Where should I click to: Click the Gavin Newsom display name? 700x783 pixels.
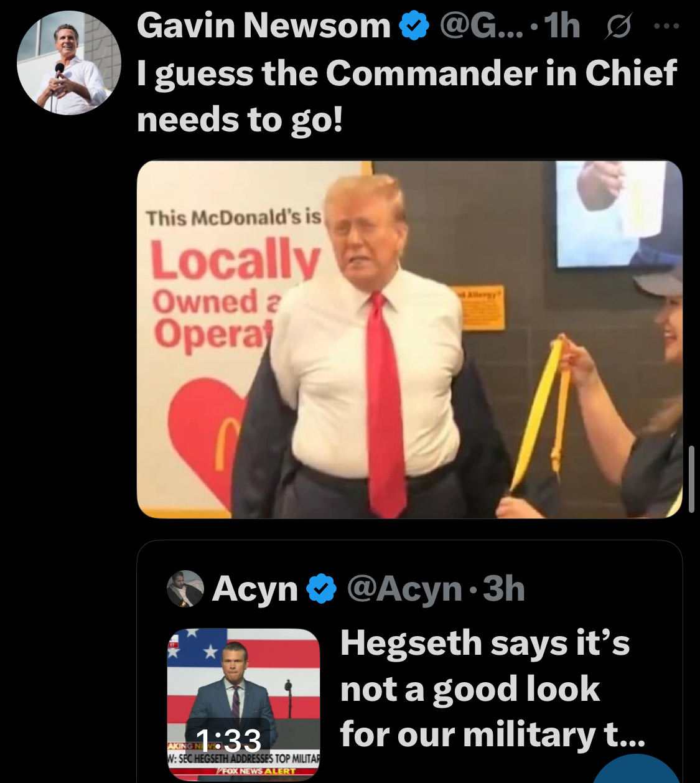(x=264, y=26)
